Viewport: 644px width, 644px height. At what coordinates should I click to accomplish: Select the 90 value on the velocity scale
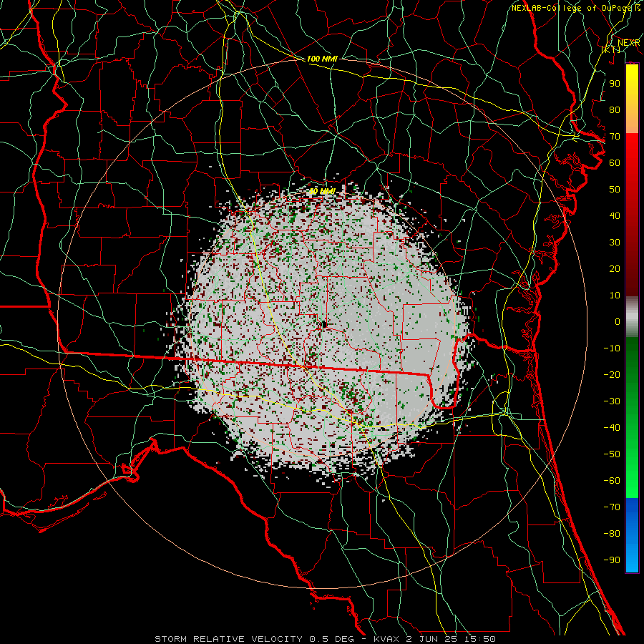[x=615, y=84]
